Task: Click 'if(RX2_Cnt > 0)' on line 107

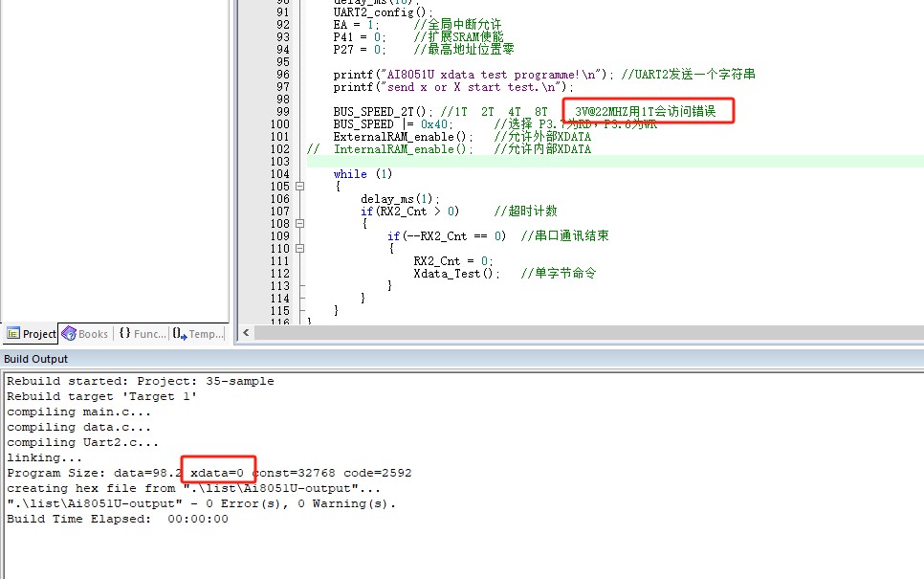Action: point(409,212)
